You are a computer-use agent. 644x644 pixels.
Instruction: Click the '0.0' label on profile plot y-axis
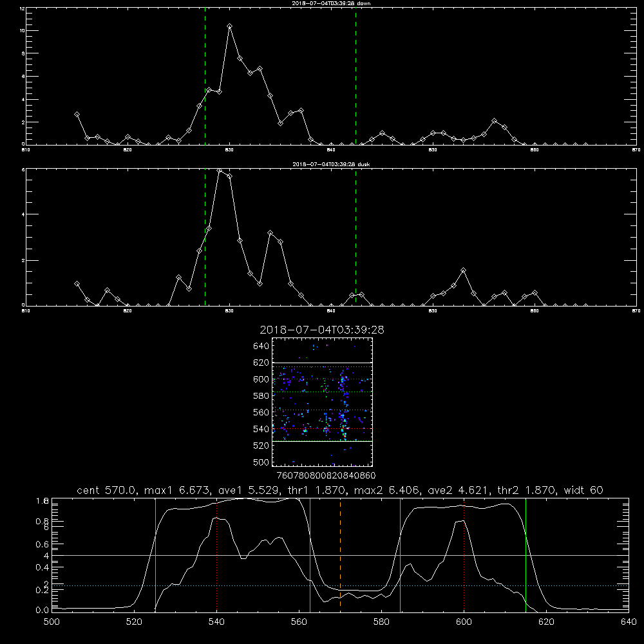pos(43,611)
